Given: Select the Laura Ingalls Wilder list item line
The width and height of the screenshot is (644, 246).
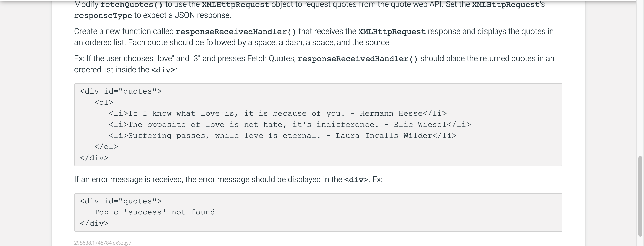Looking at the screenshot, I should [x=283, y=136].
